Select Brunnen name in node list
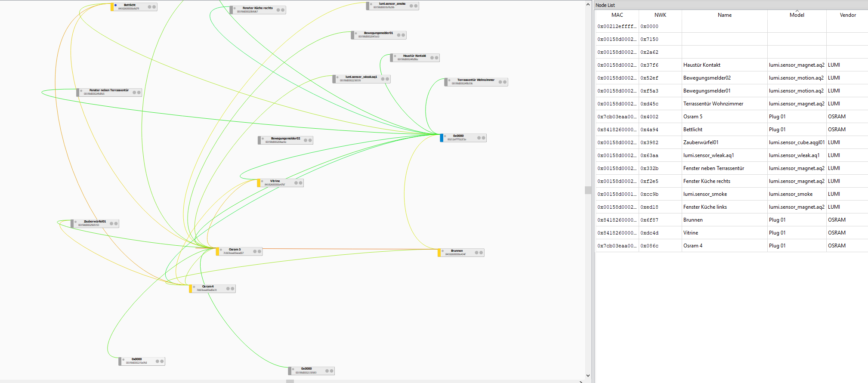Screen dimensions: 868x383 (x=725, y=220)
